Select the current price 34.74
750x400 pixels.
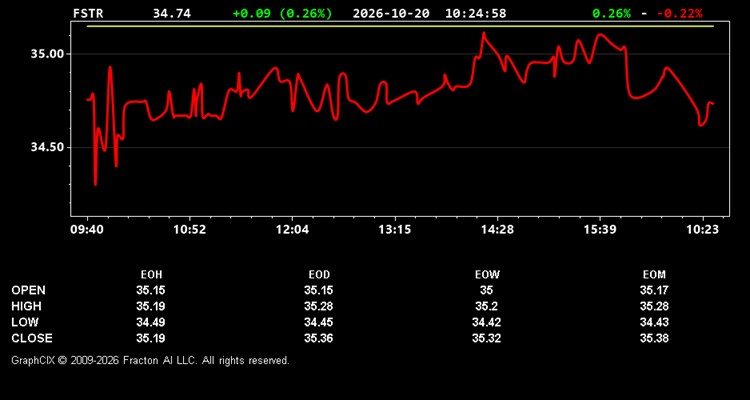tap(172, 13)
